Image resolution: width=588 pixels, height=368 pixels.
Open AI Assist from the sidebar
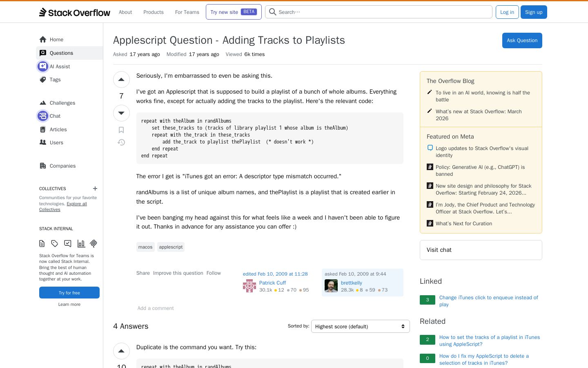point(69,66)
